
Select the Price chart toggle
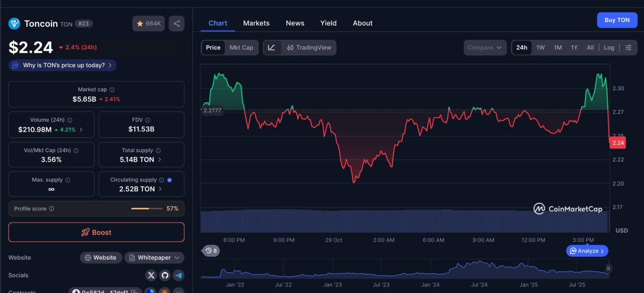pyautogui.click(x=213, y=48)
